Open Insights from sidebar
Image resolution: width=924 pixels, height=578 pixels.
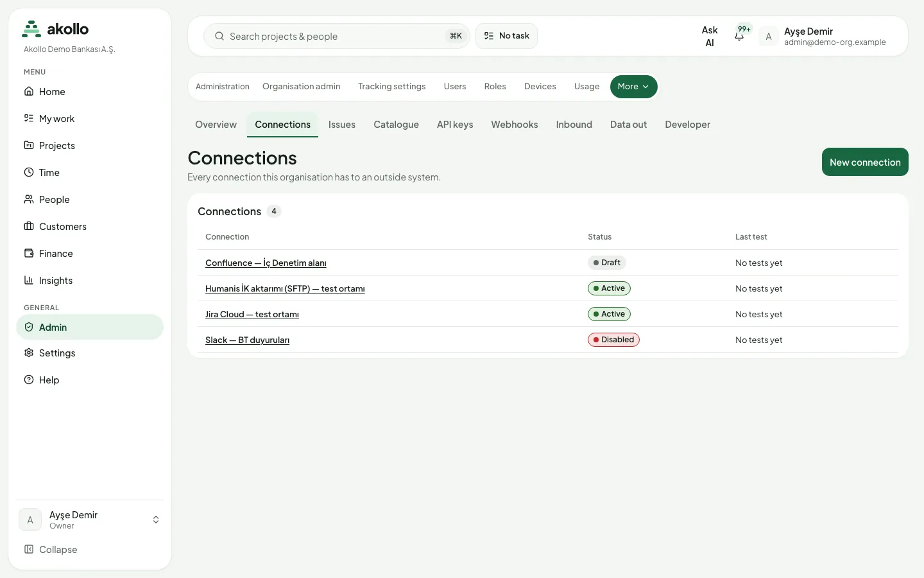click(90, 281)
